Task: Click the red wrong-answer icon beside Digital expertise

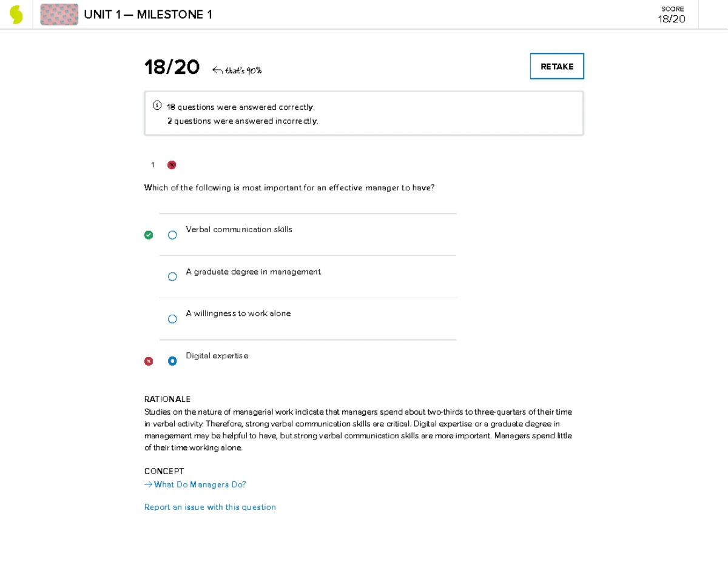Action: point(149,361)
